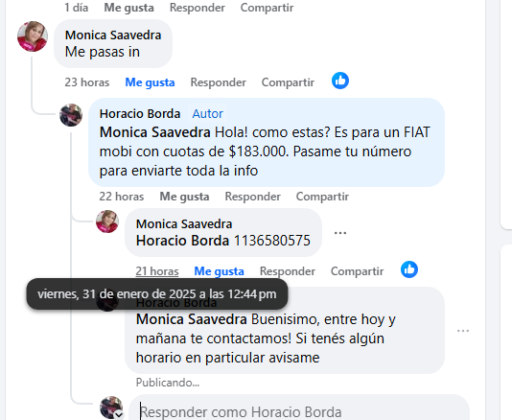Click "Compartir" under the "Me pasas in" comment
Screen dimensions: 512x420
tap(288, 82)
